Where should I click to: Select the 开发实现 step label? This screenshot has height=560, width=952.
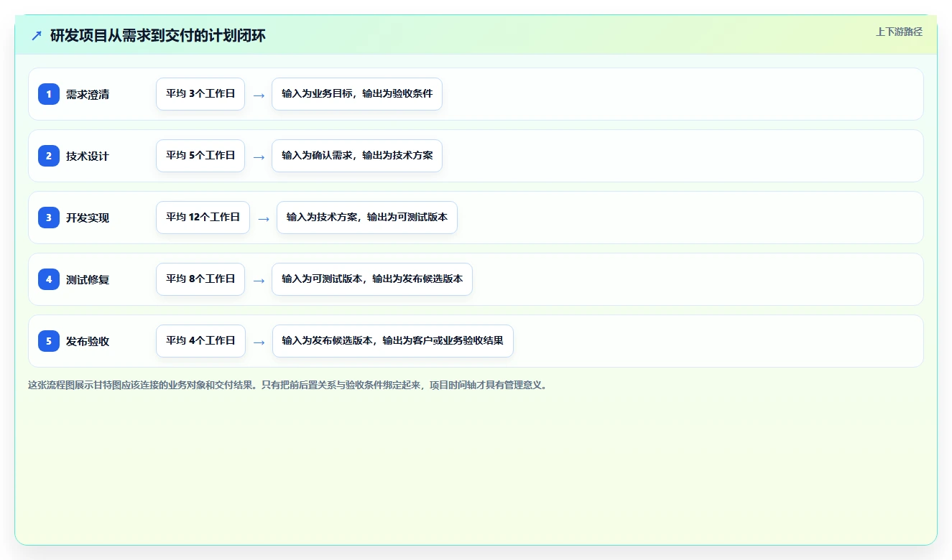[x=88, y=218]
